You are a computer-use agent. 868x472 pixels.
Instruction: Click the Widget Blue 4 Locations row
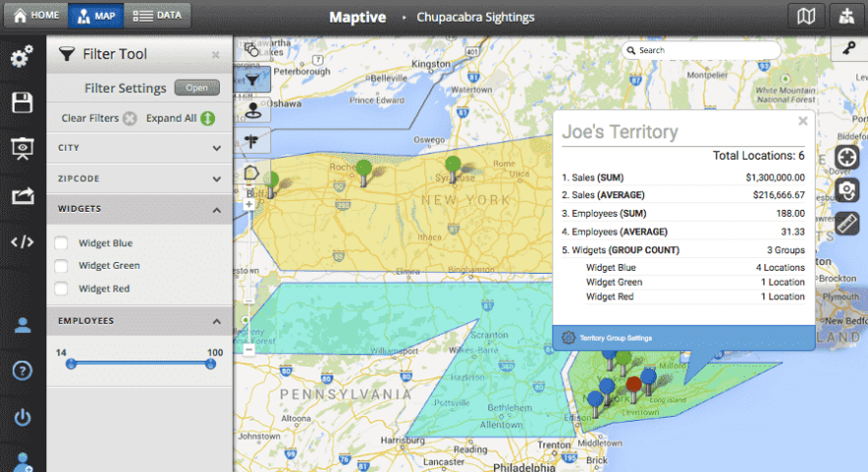(x=694, y=267)
